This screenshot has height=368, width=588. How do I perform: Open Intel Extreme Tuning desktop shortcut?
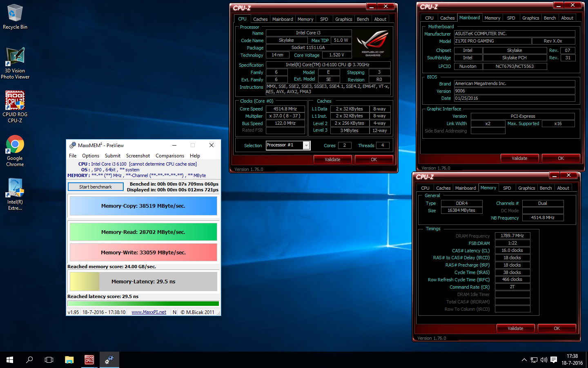coord(15,195)
